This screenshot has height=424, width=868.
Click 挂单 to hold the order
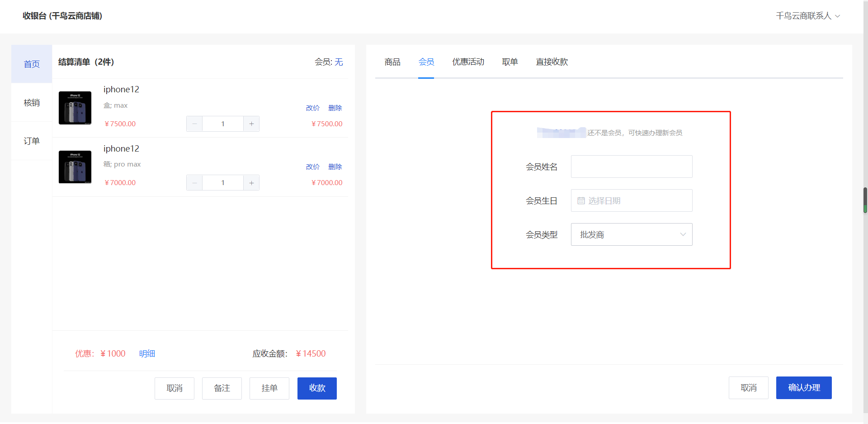[x=269, y=388]
